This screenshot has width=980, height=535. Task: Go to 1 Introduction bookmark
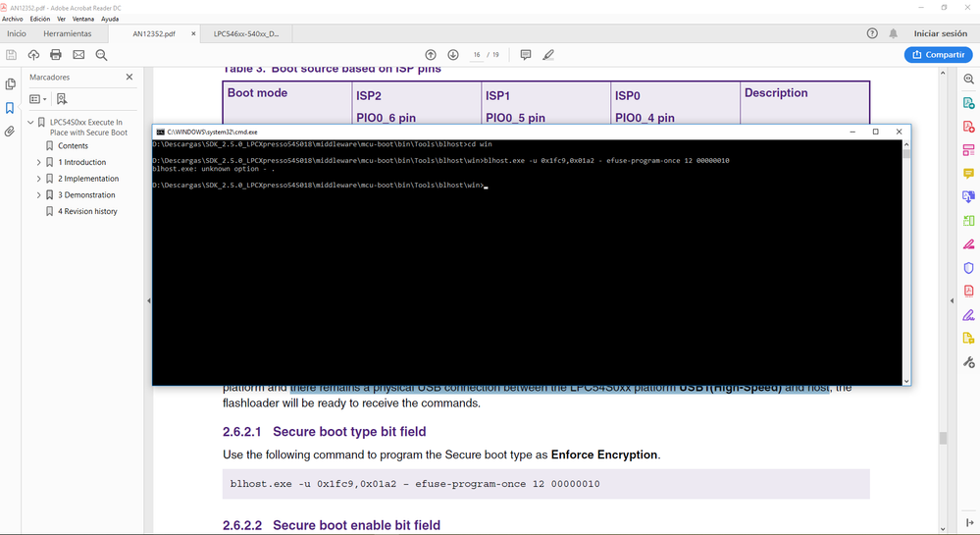click(x=81, y=162)
